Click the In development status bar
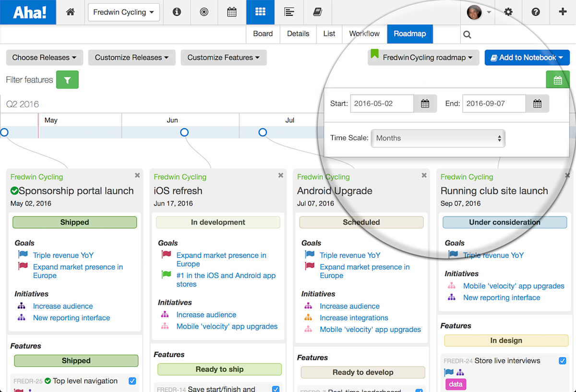Image resolution: width=576 pixels, height=392 pixels. (218, 222)
